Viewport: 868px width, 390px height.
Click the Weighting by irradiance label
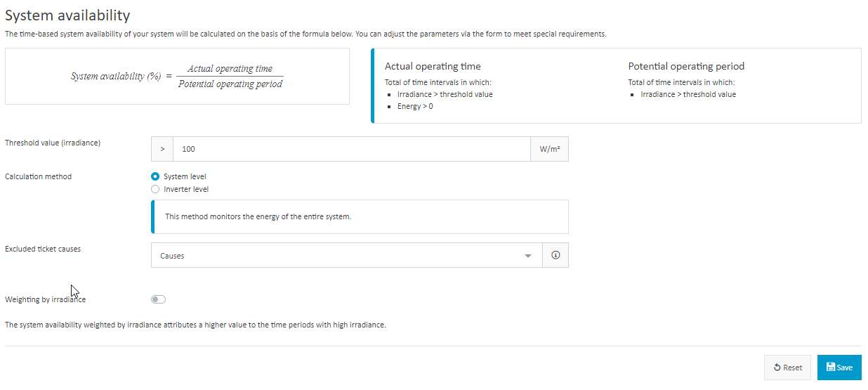[46, 299]
